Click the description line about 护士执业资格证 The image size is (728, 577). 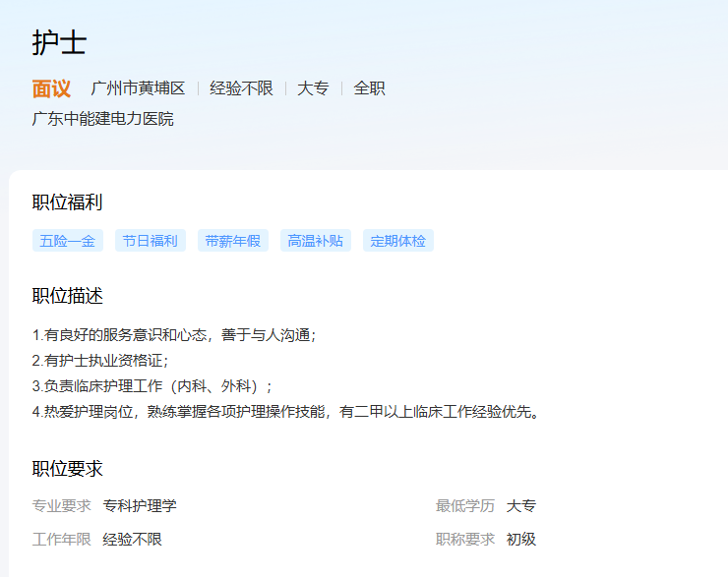[x=100, y=361]
